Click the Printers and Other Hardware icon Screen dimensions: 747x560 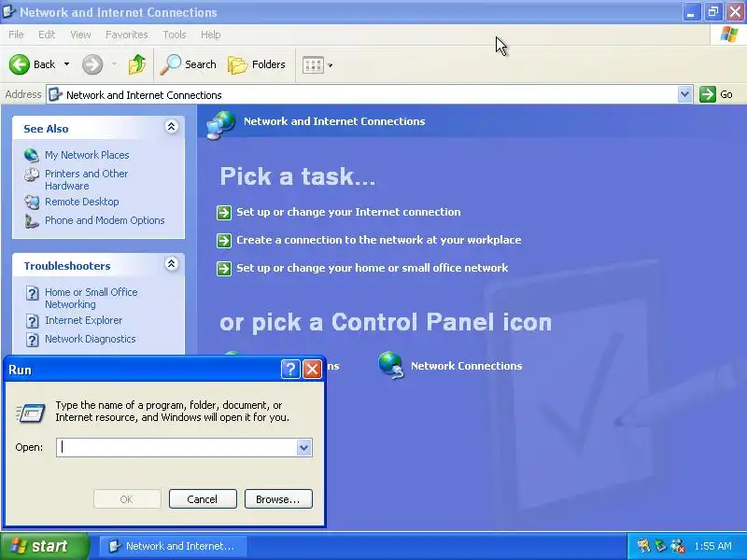(x=32, y=175)
